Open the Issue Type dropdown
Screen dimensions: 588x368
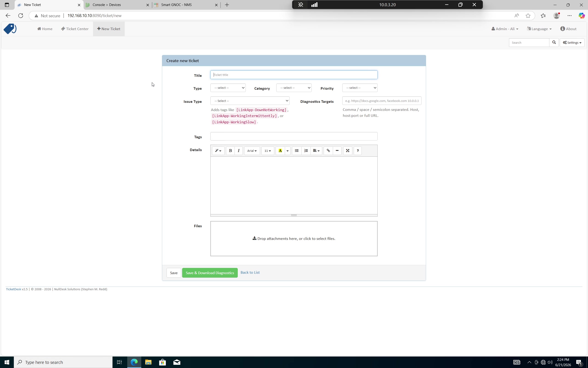[x=250, y=101]
